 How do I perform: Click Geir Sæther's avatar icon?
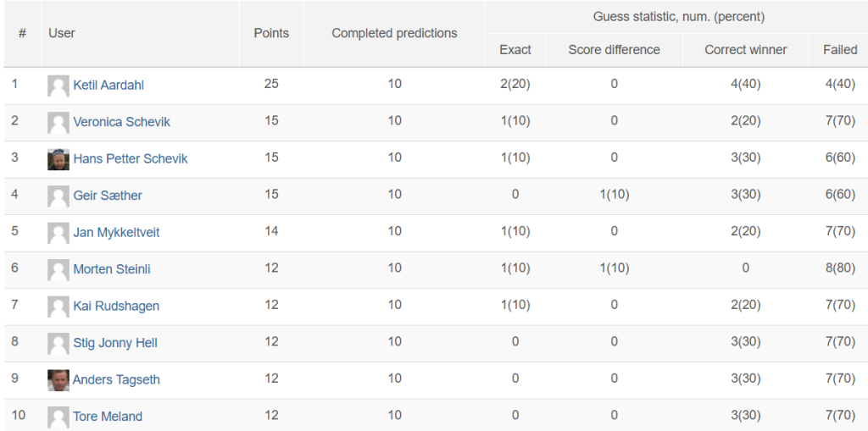pos(58,196)
